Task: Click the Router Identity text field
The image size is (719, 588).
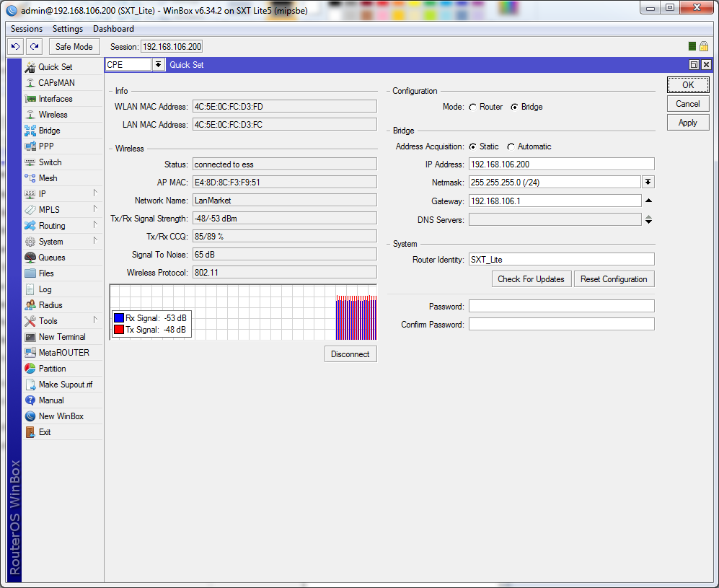Action: [561, 259]
